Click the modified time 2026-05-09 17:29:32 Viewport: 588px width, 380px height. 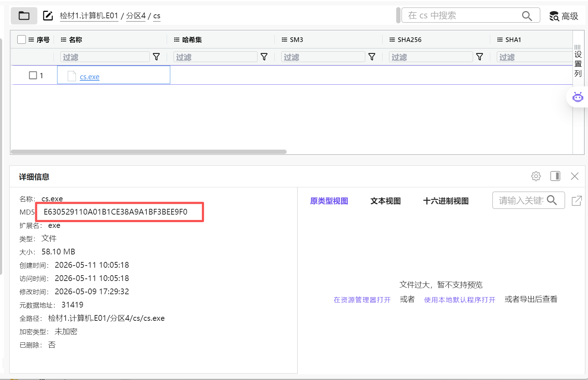pyautogui.click(x=92, y=292)
